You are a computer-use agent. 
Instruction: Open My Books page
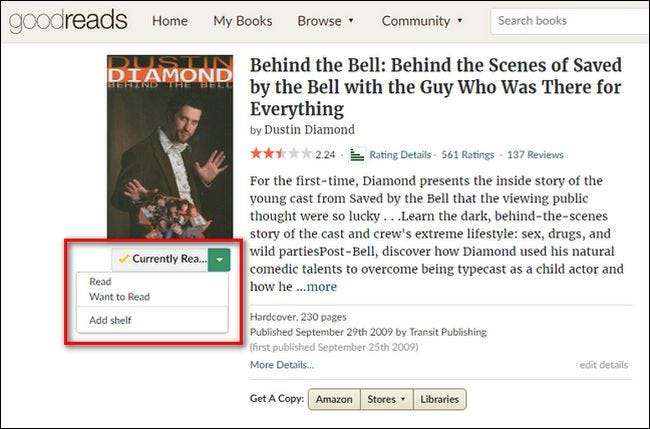click(242, 20)
